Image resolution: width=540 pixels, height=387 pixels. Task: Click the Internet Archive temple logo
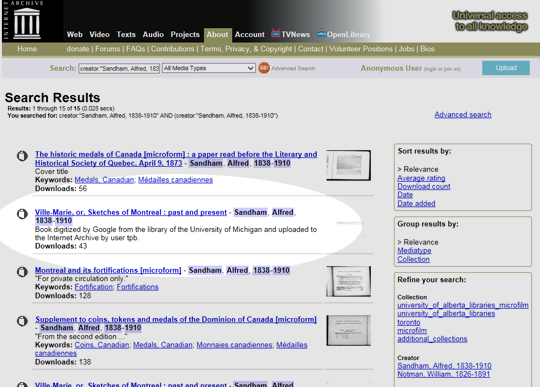tap(27, 23)
